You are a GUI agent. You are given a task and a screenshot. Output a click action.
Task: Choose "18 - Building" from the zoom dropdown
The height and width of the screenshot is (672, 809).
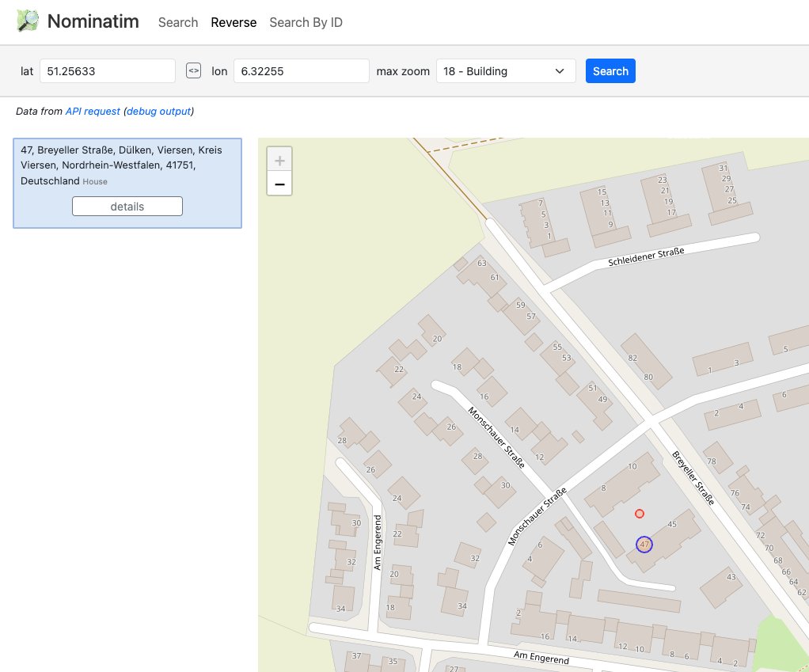[x=506, y=70]
